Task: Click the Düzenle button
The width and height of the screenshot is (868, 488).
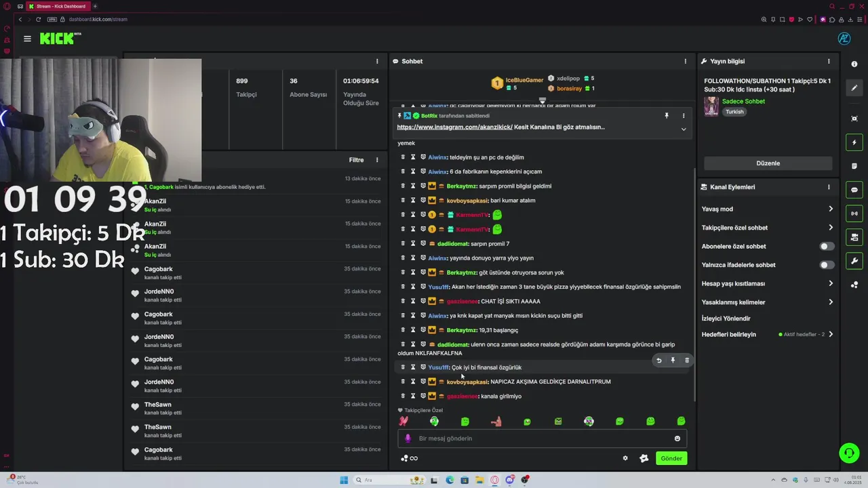Action: point(768,163)
